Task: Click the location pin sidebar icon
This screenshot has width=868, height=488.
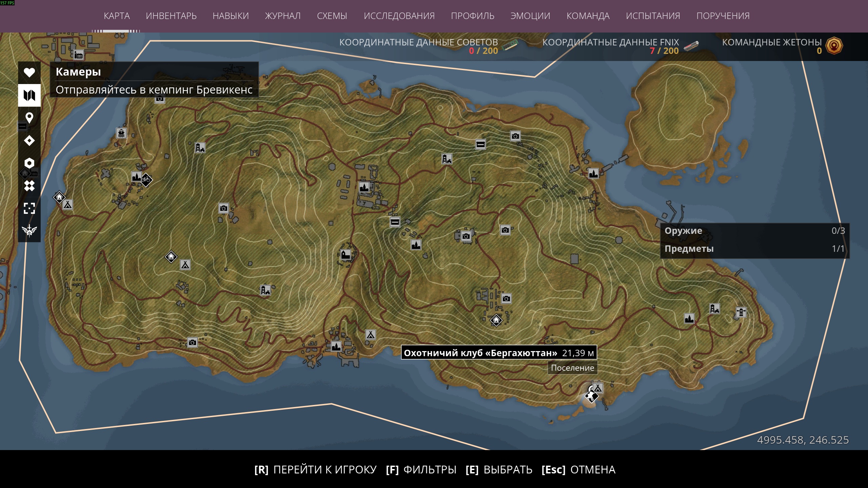Action: pyautogui.click(x=29, y=118)
